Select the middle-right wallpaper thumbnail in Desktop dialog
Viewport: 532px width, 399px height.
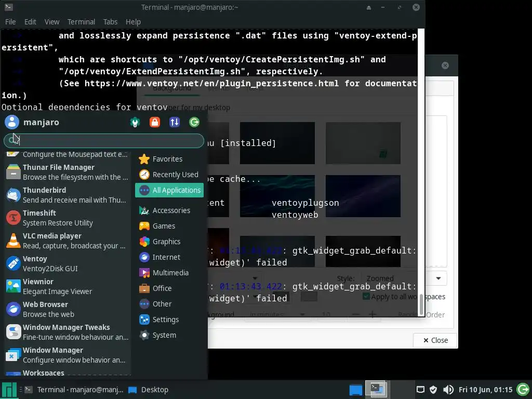(x=363, y=196)
